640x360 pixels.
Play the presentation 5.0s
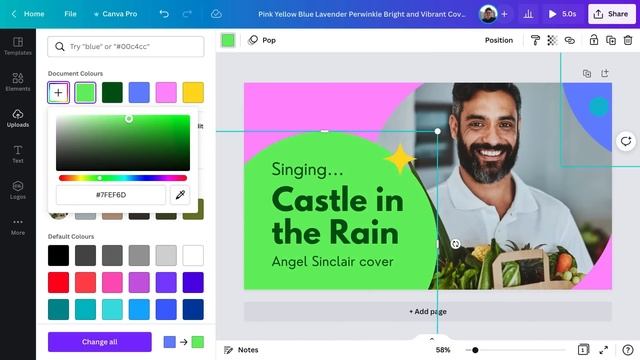click(x=562, y=14)
